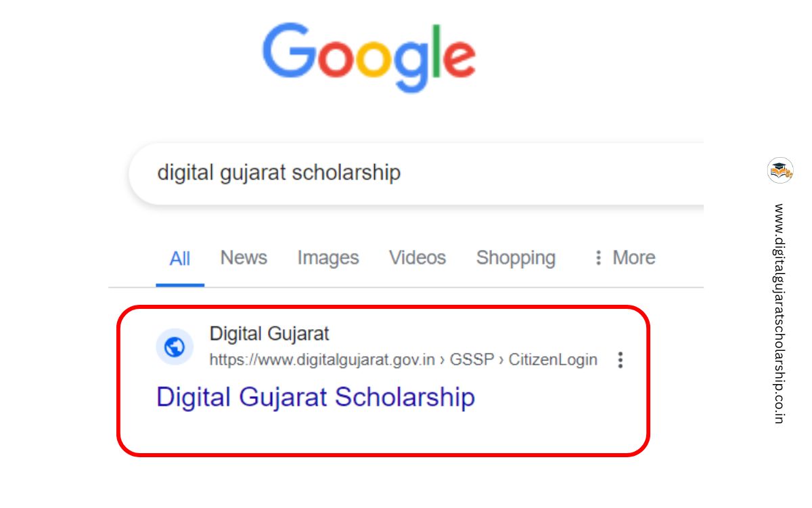Open the Shopping tab
812x508 pixels.
pos(516,257)
